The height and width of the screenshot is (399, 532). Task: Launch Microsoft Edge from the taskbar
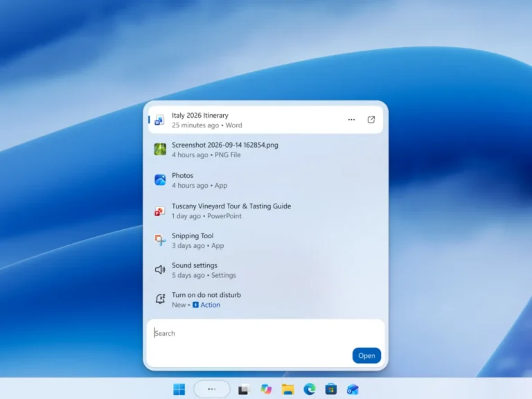[310, 389]
